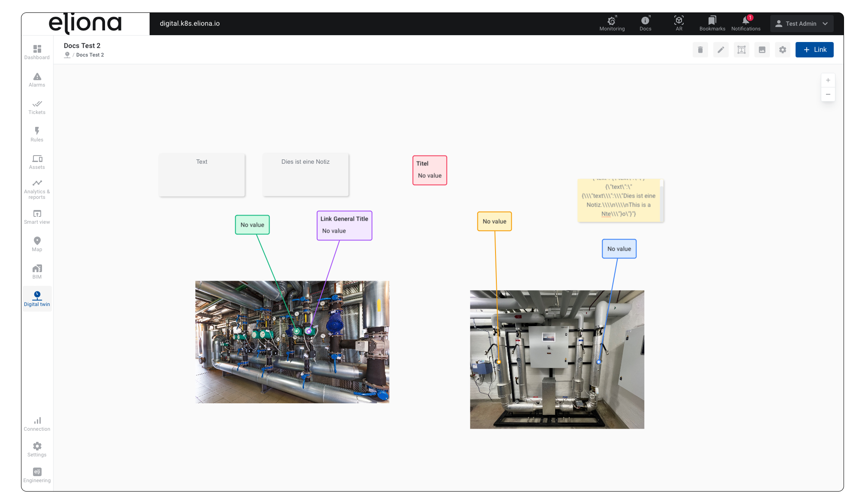
Task: Click the add image icon in toolbar
Action: click(x=762, y=50)
